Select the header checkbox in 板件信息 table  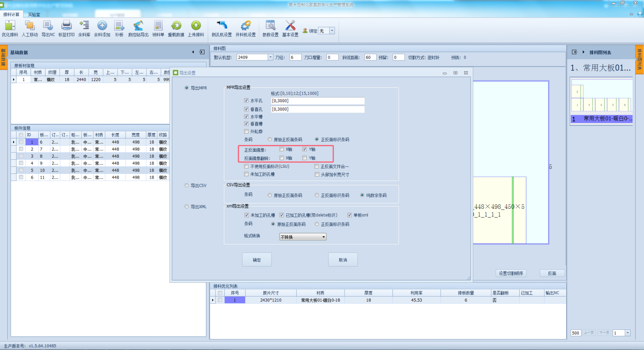[x=21, y=135]
